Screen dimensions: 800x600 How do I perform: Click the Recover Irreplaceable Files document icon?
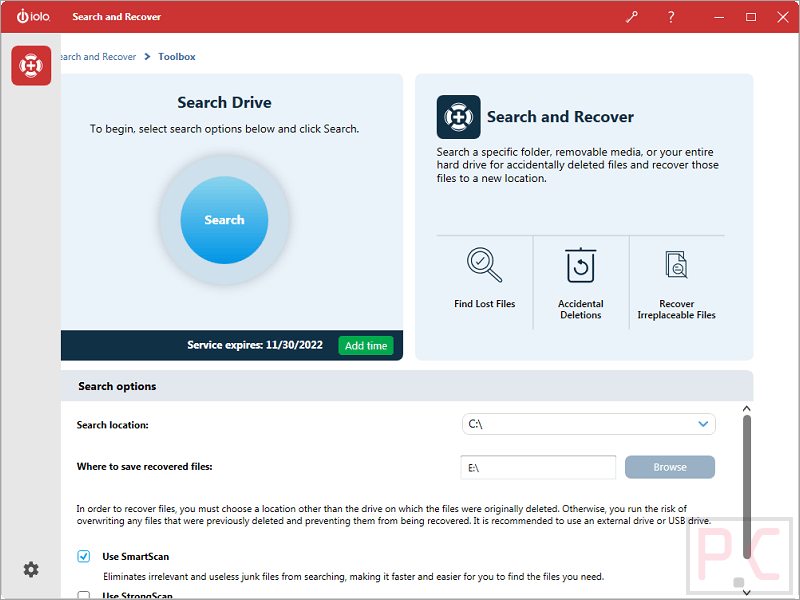tap(677, 264)
